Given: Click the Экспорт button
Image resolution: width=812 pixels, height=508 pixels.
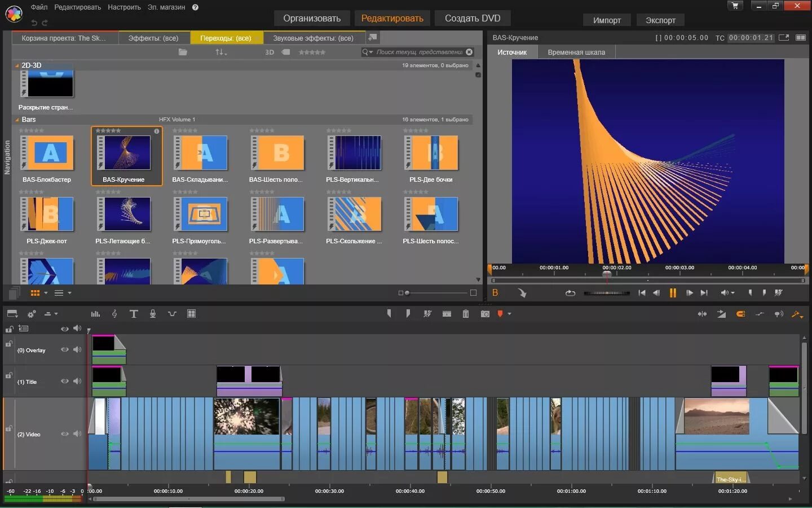Looking at the screenshot, I should click(x=660, y=20).
